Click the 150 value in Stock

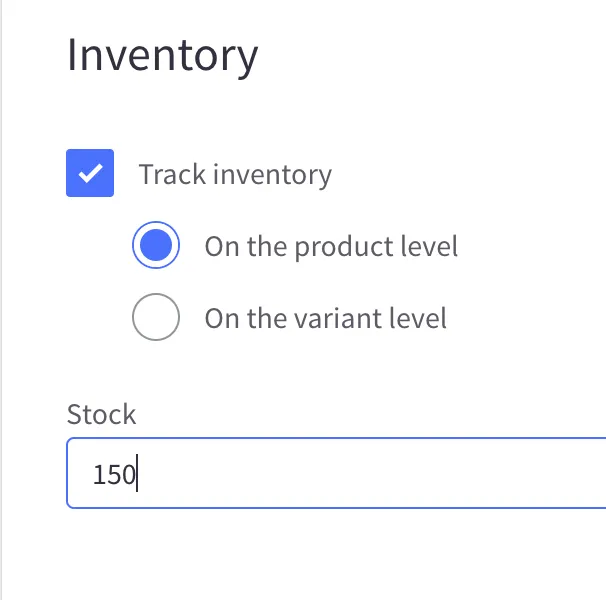(113, 474)
